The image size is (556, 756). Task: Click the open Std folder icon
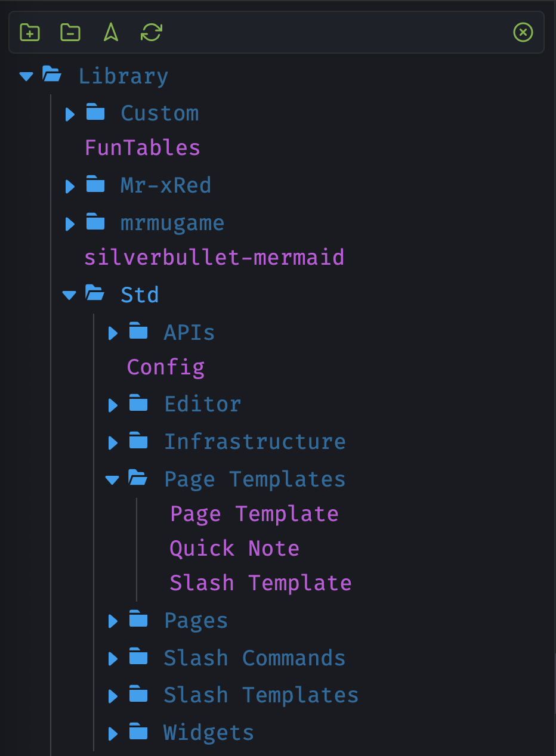[x=95, y=293]
